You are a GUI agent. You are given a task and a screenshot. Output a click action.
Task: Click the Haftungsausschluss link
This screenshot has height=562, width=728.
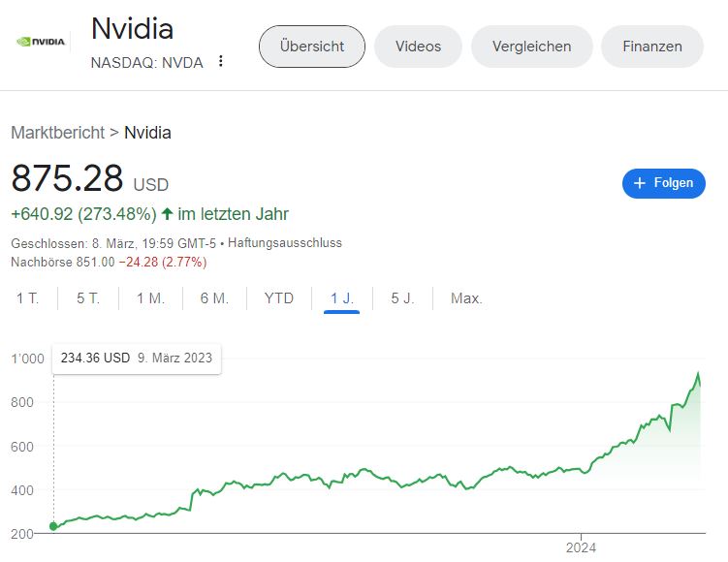[x=285, y=242]
